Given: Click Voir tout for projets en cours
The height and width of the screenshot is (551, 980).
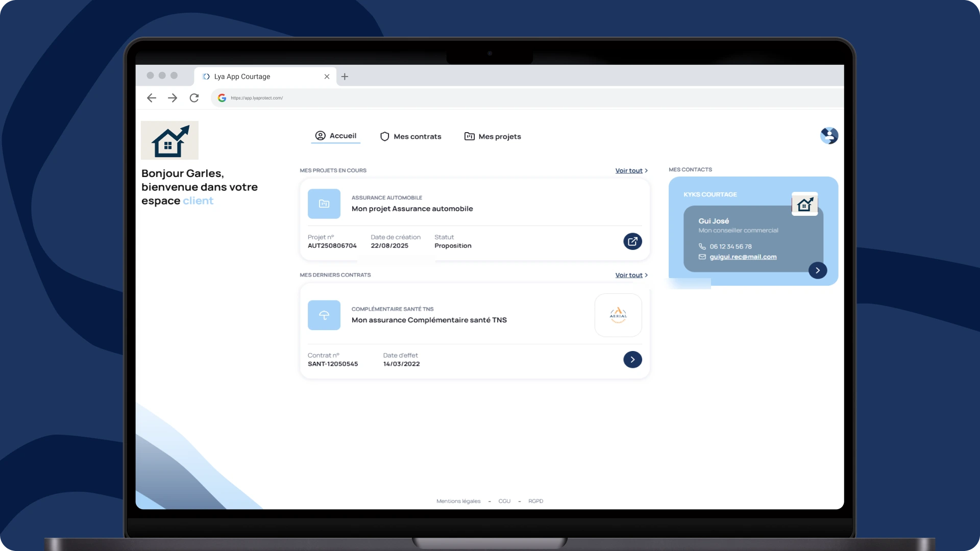Looking at the screenshot, I should click(631, 171).
